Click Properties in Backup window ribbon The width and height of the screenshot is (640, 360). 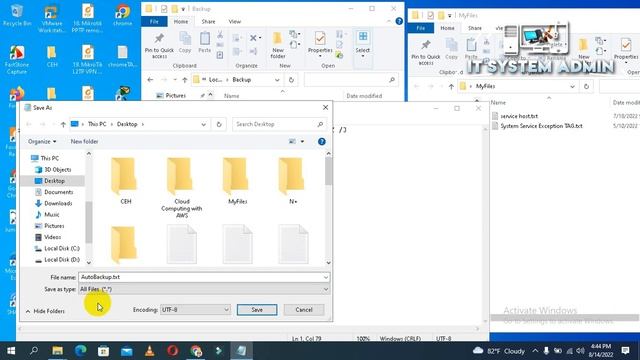pos(320,45)
